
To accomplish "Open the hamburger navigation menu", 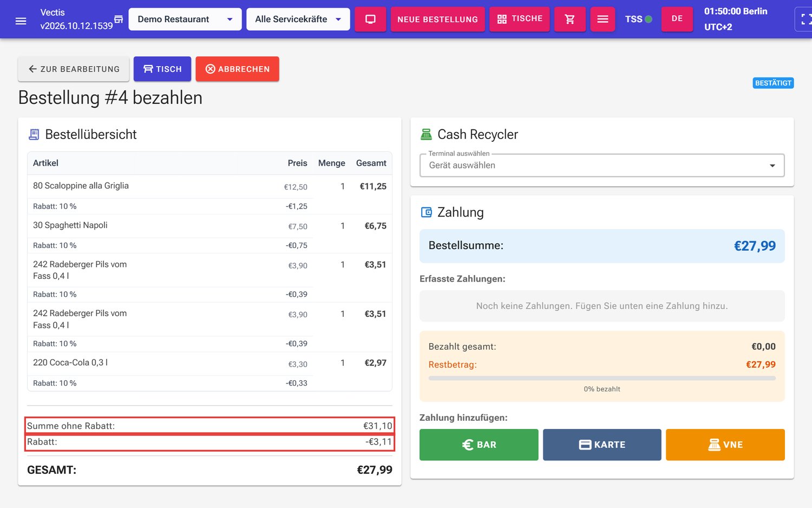I will pos(21,21).
